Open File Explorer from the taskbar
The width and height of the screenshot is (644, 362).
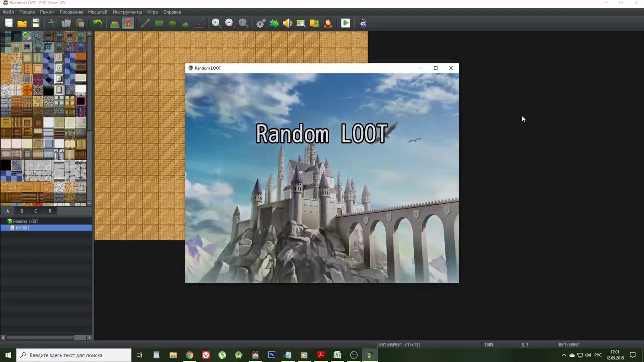[x=173, y=355]
